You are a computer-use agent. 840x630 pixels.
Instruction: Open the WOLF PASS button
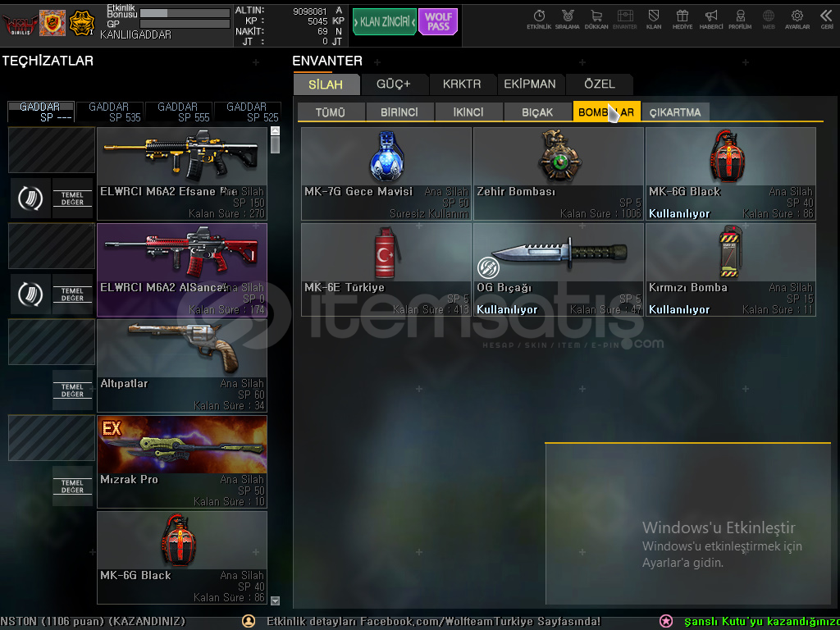tap(438, 22)
